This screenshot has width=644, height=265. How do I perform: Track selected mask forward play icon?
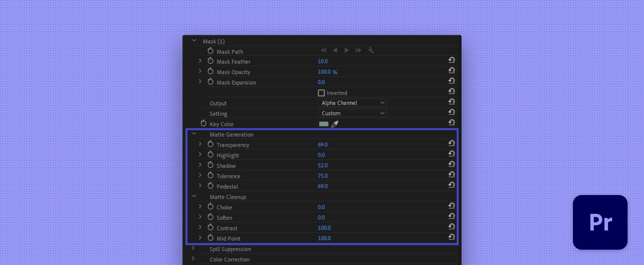(x=346, y=50)
